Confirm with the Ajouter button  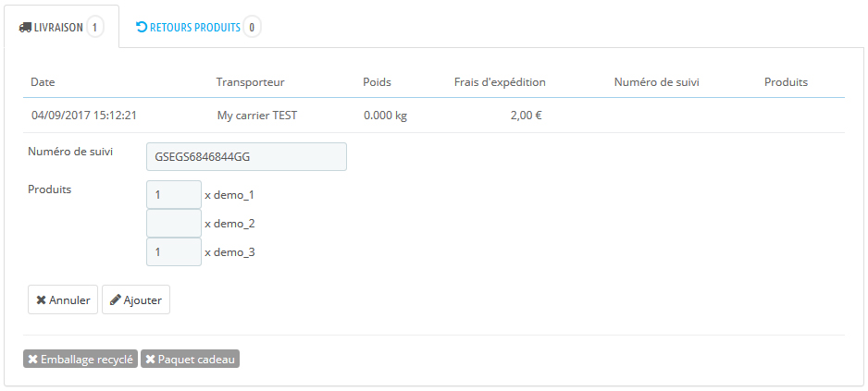136,299
